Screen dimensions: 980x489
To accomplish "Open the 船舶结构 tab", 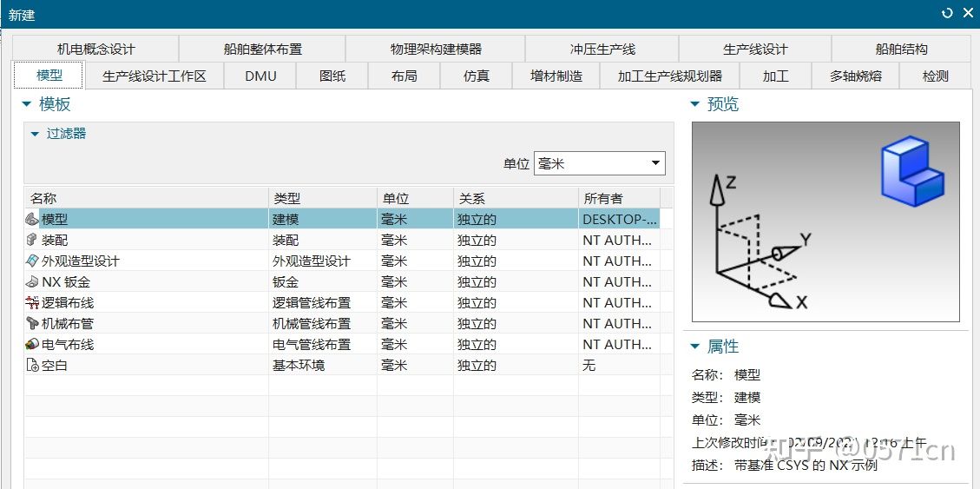I will 901,49.
